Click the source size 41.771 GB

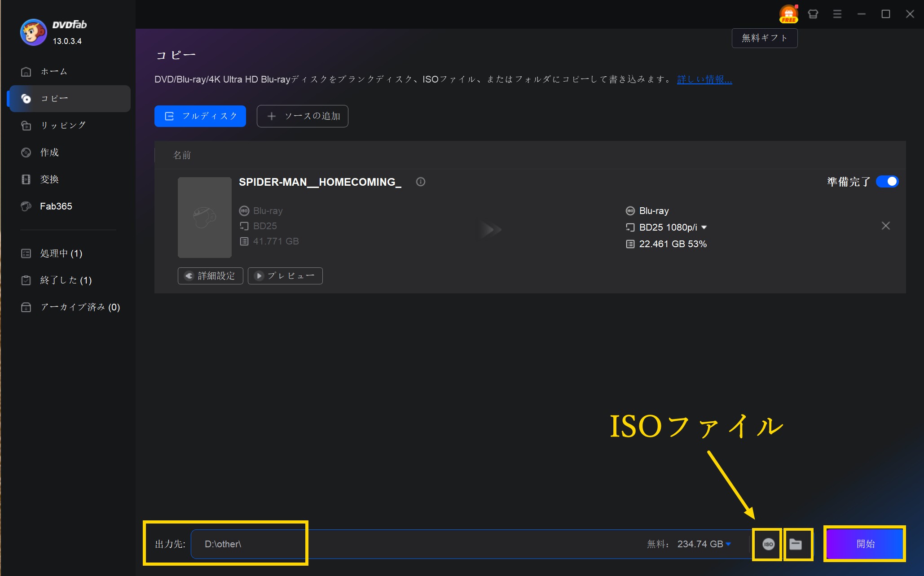[276, 241]
